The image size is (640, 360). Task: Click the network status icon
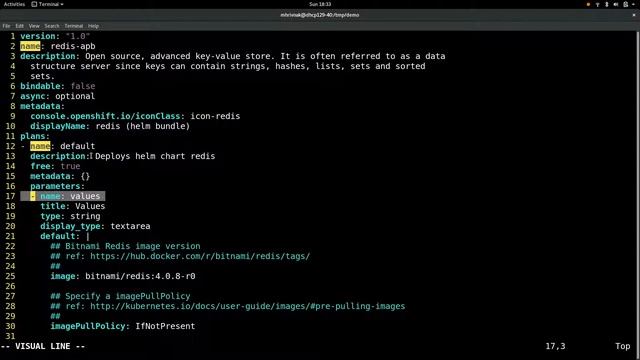coord(598,4)
